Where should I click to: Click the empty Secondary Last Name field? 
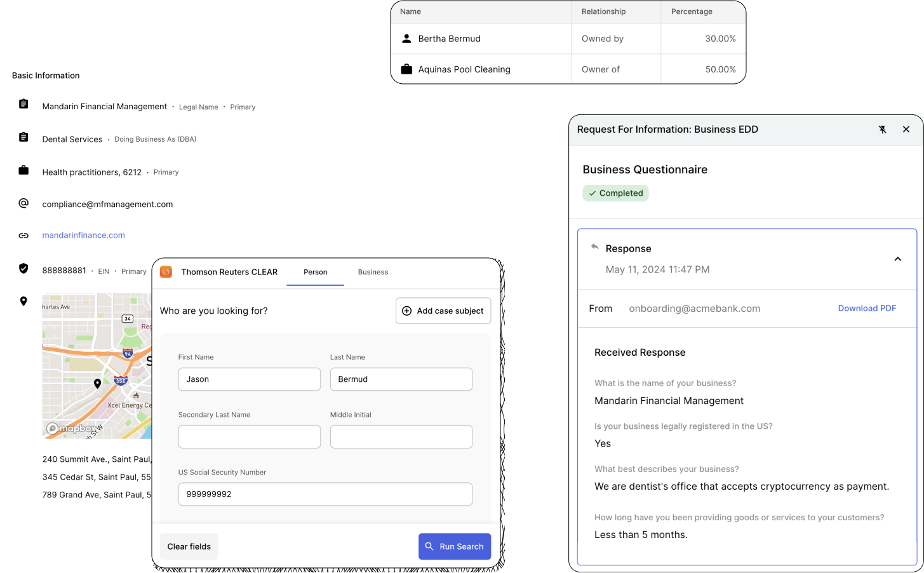tap(250, 436)
